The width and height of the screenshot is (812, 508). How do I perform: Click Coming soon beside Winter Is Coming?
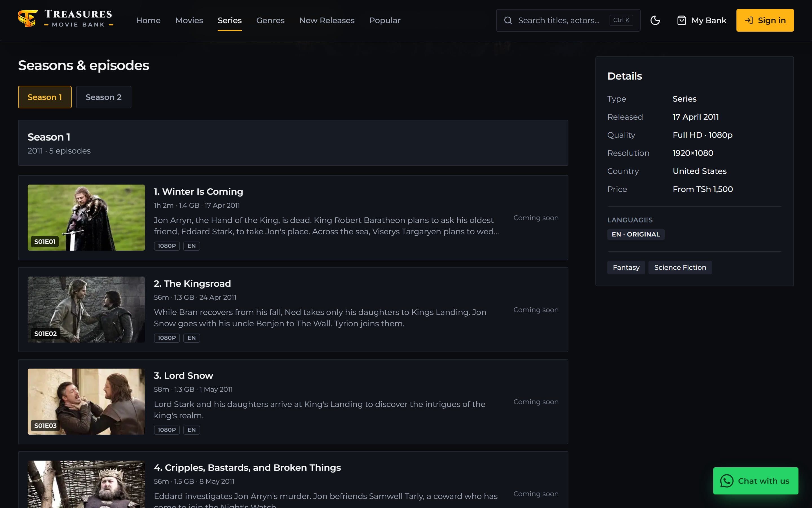[536, 218]
